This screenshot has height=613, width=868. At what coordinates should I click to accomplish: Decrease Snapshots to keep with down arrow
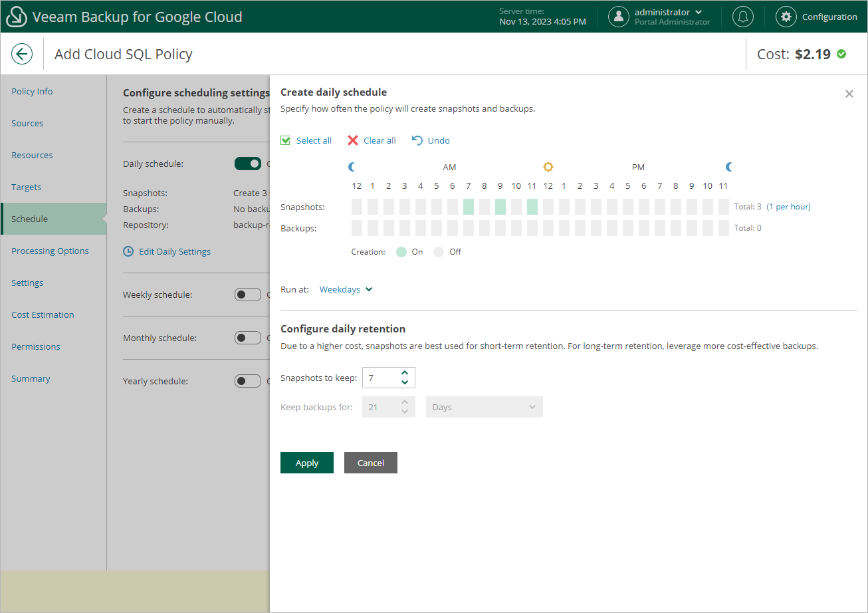point(405,382)
